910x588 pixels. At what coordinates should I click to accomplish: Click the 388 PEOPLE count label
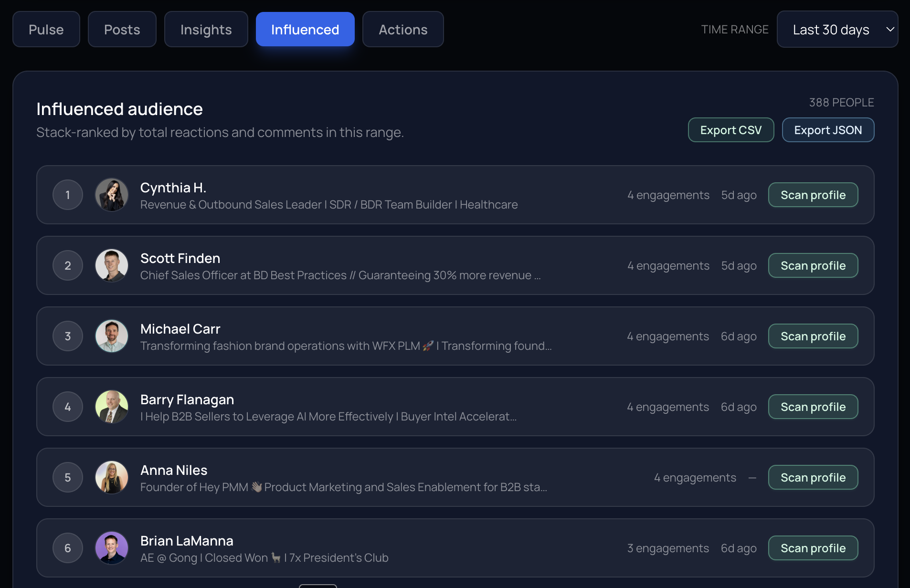point(841,102)
